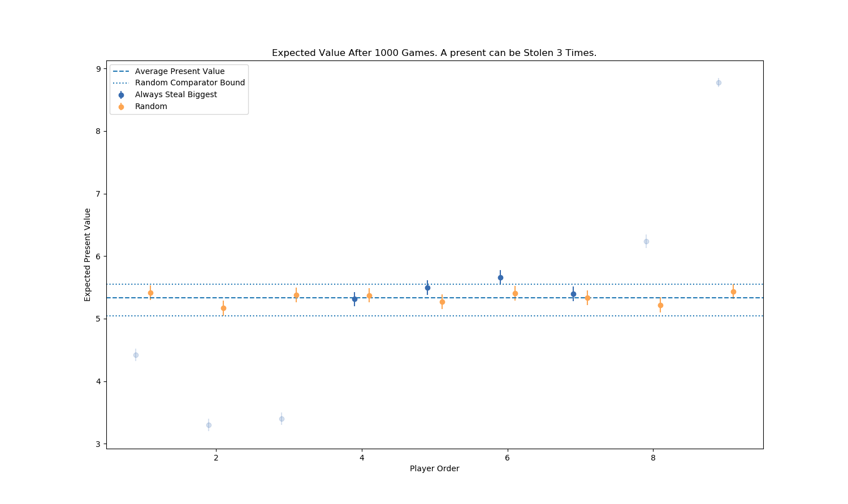Click the solid blue point for player 4
848x504 pixels.
pos(354,299)
